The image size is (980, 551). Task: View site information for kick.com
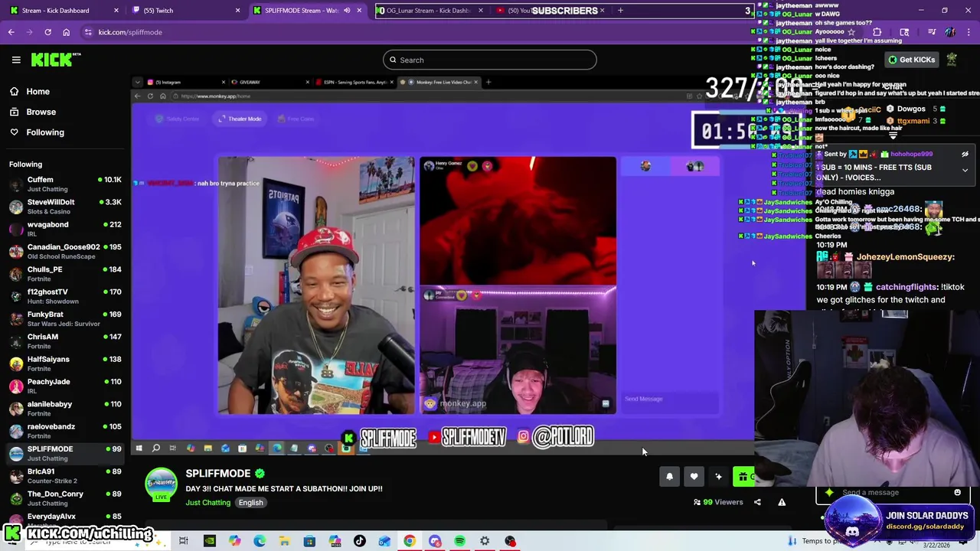pyautogui.click(x=88, y=32)
